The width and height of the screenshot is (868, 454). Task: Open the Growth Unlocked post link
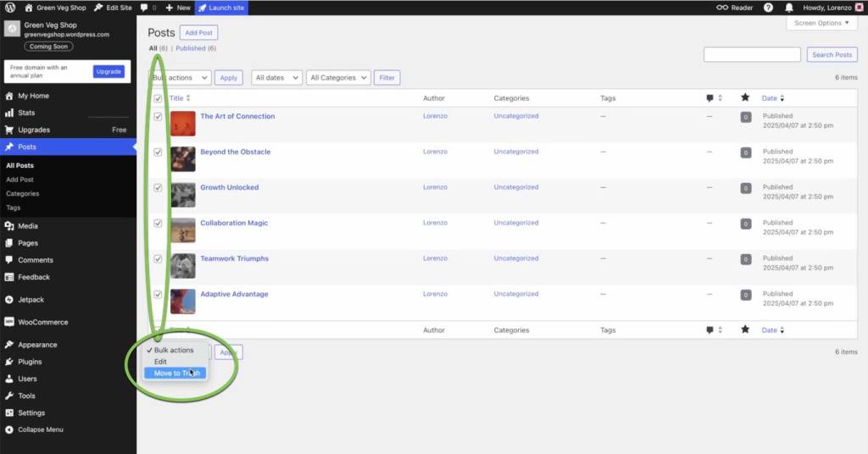[x=229, y=187]
